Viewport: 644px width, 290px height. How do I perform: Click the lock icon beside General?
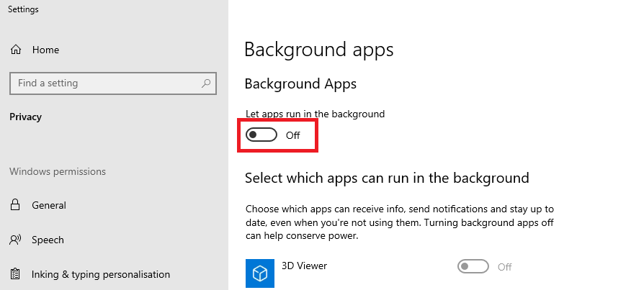coord(15,206)
